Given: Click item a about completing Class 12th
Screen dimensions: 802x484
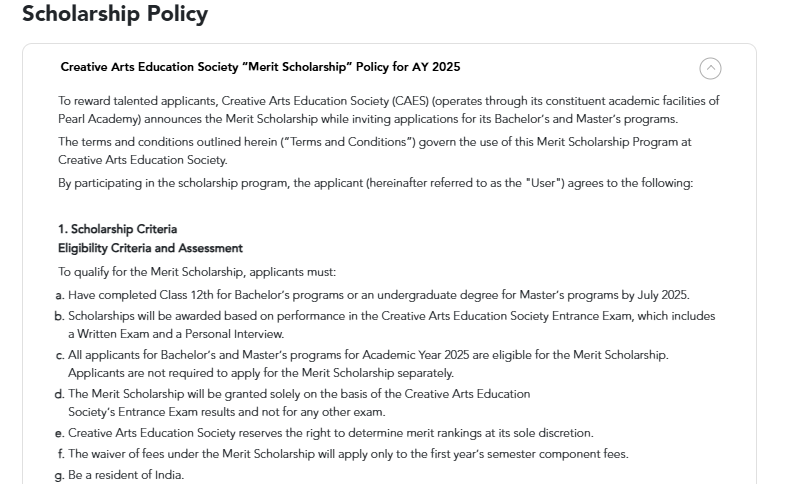Looking at the screenshot, I should point(378,295).
